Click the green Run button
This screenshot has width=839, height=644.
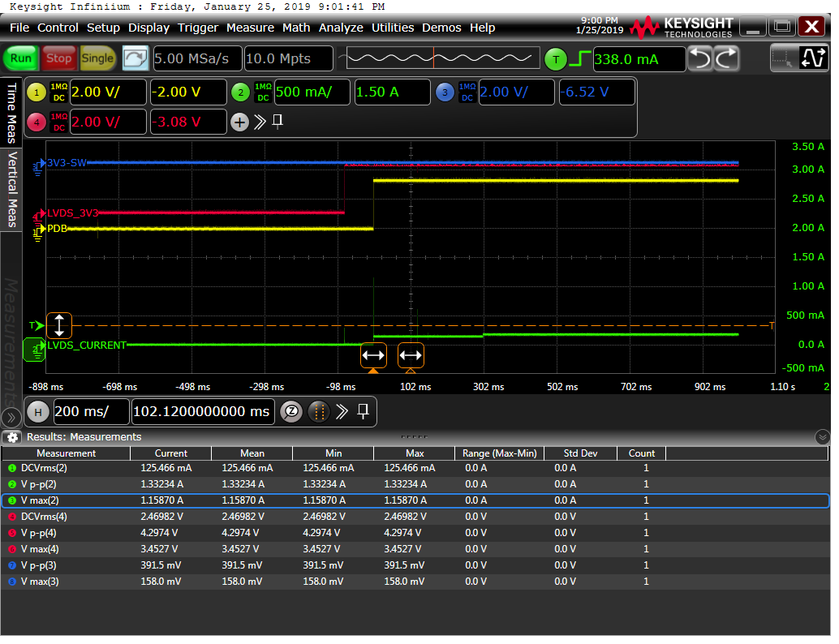click(x=21, y=58)
